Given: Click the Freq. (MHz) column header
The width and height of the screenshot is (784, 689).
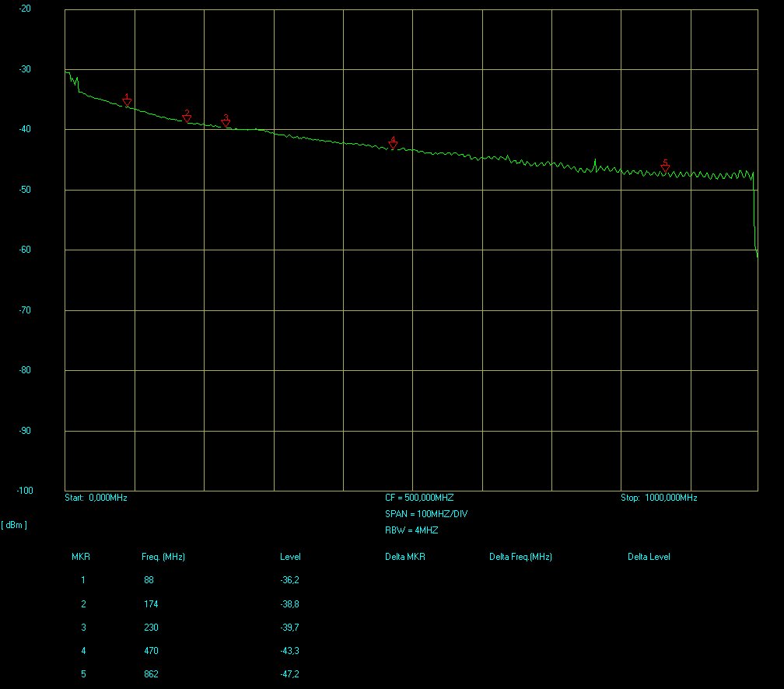Looking at the screenshot, I should point(163,557).
